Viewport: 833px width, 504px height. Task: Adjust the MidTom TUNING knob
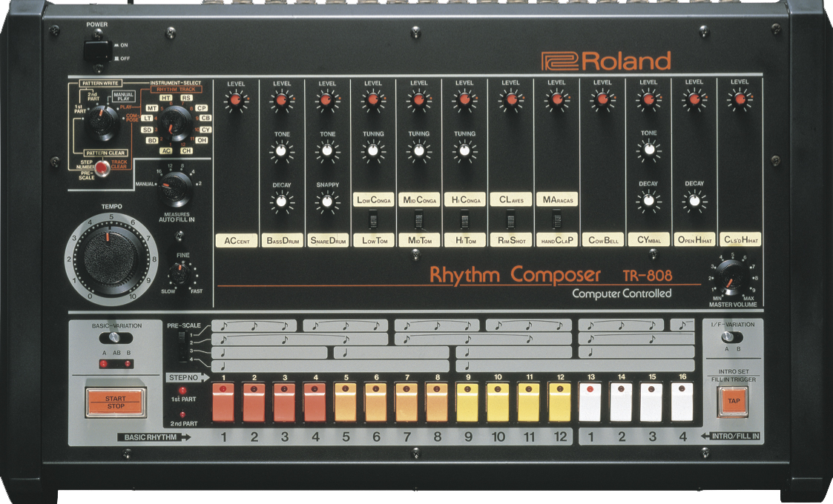[418, 151]
